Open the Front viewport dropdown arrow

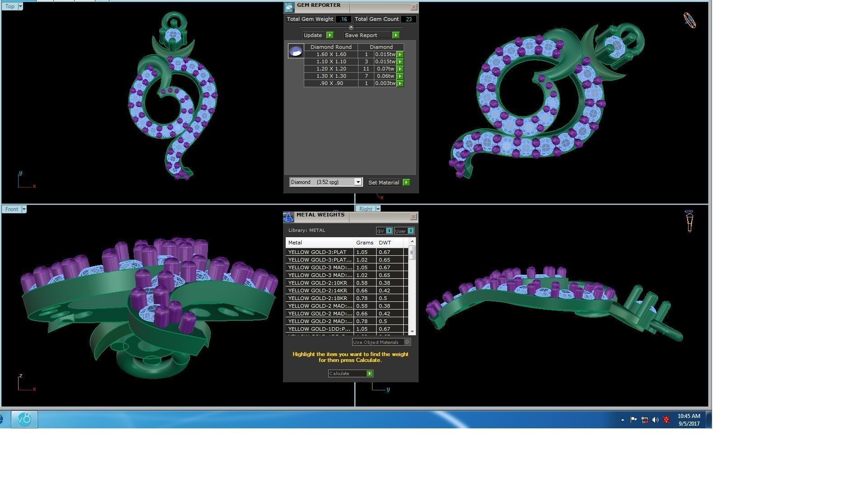[24, 209]
